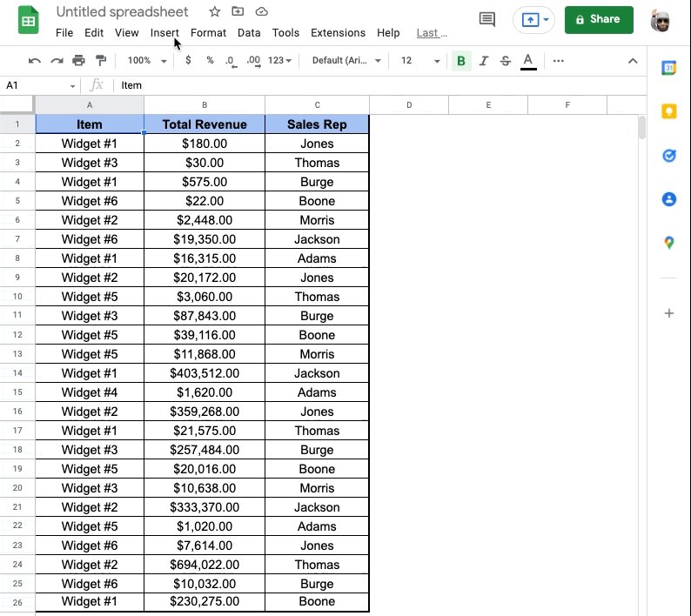
Task: Open the Google Sheets home icon
Action: pyautogui.click(x=28, y=20)
